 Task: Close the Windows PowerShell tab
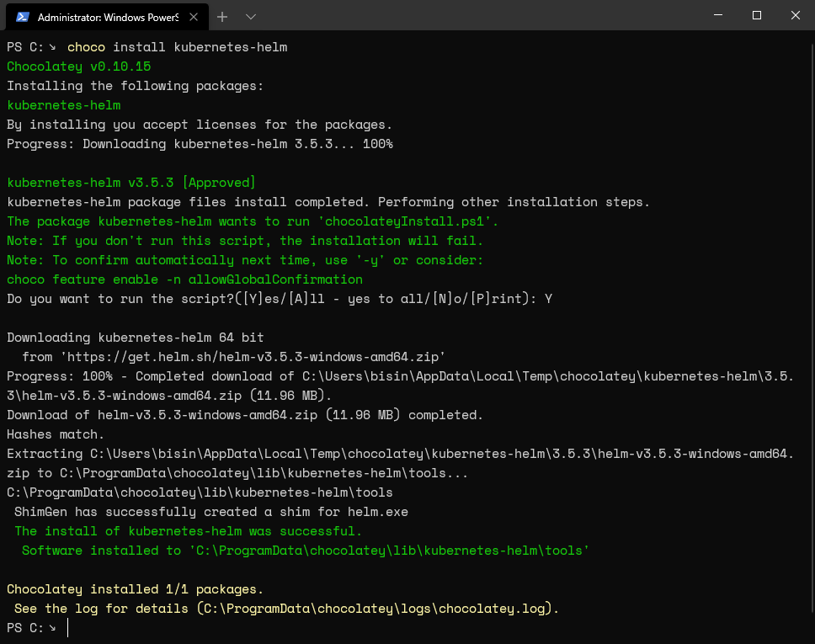194,17
